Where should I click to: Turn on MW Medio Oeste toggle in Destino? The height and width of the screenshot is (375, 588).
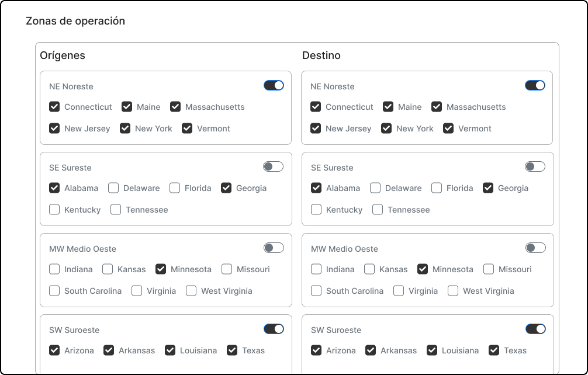pos(535,248)
